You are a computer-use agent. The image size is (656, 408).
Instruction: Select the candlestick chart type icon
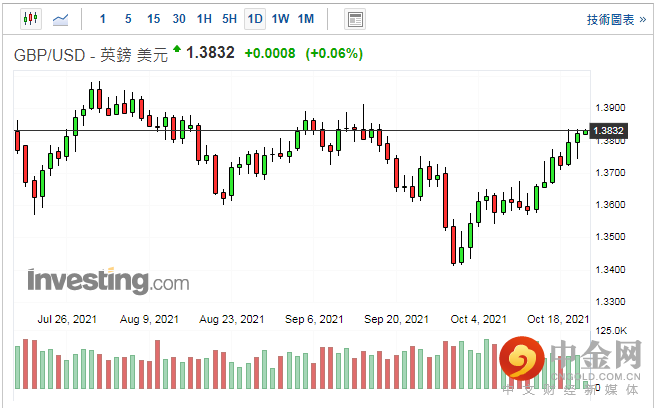(x=31, y=19)
